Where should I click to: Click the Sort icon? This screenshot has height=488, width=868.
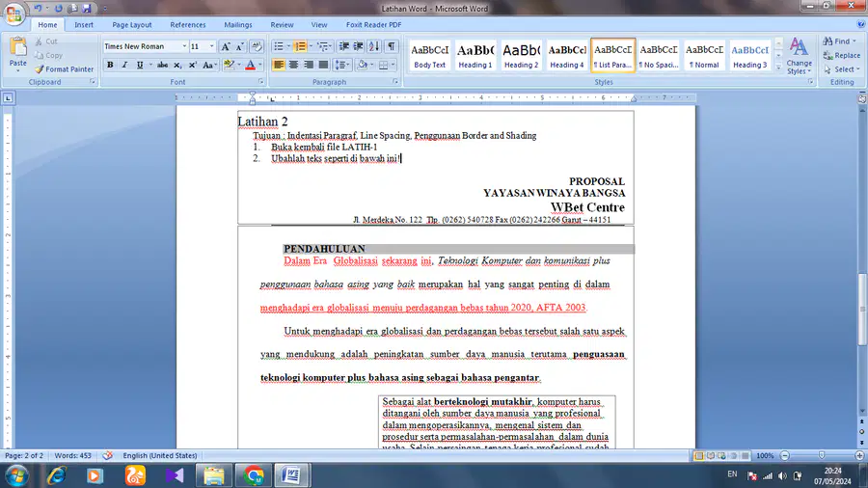click(374, 46)
